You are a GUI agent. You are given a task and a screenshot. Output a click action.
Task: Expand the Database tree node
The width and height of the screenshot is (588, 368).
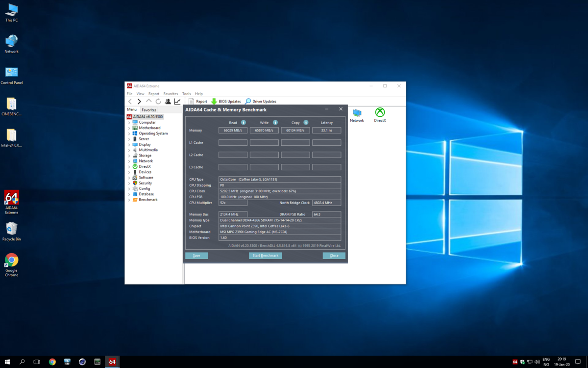(x=129, y=194)
